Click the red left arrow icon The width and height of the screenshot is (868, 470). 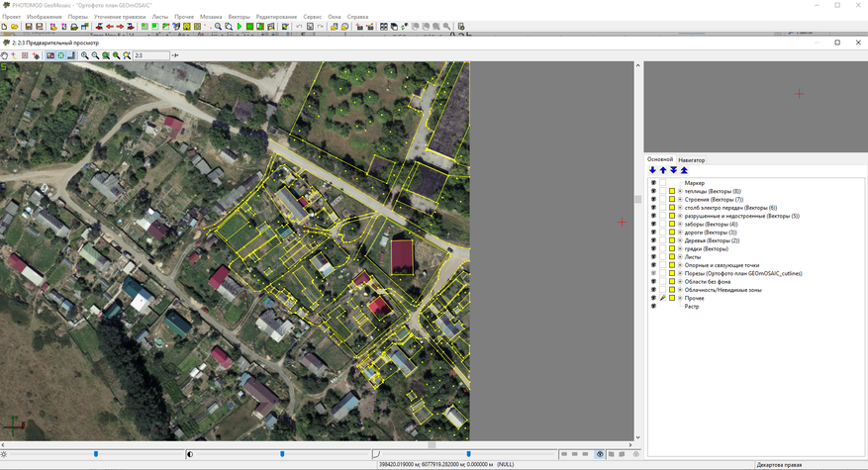[x=110, y=27]
